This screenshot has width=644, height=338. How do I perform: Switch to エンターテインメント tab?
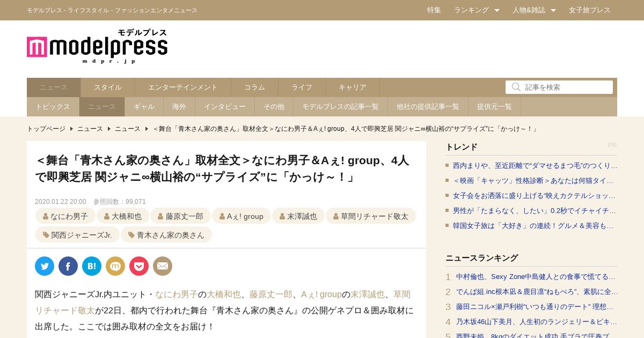[x=183, y=87]
